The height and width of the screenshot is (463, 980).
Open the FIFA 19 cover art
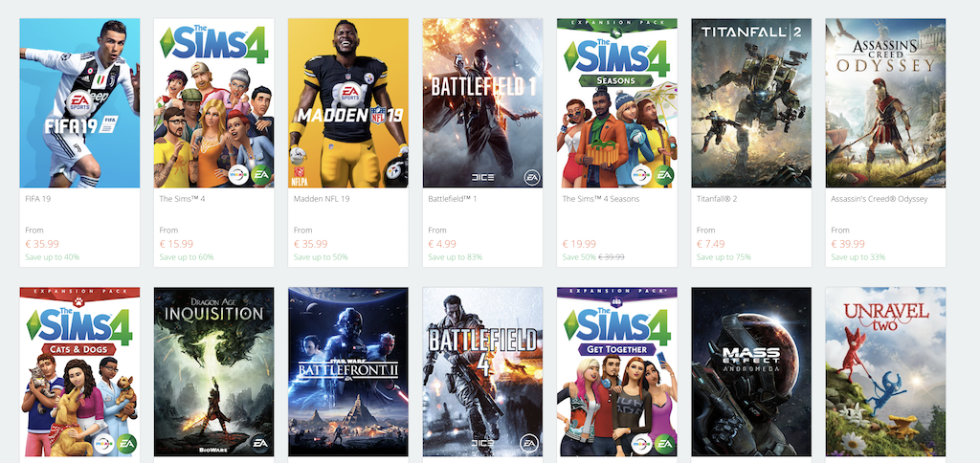79,103
